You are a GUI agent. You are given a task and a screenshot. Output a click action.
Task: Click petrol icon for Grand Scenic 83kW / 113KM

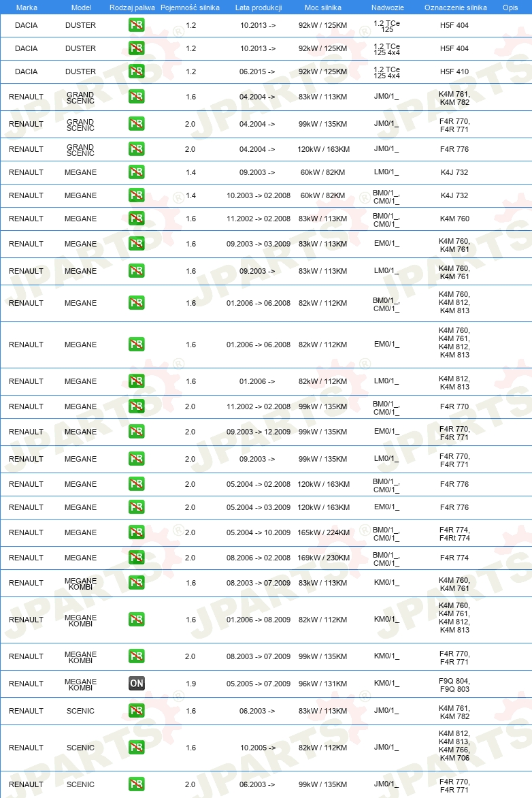coord(136,97)
